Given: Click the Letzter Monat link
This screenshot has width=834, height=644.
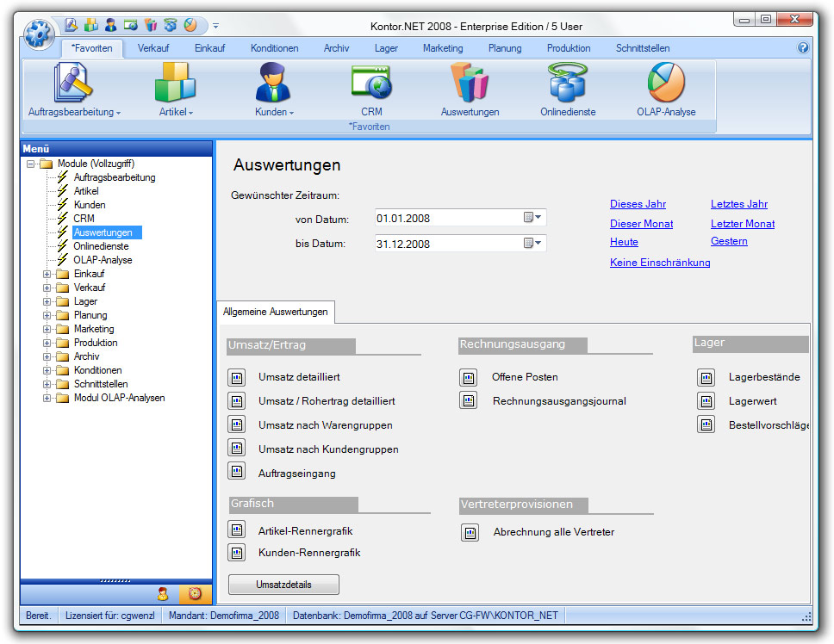Looking at the screenshot, I should click(x=742, y=224).
